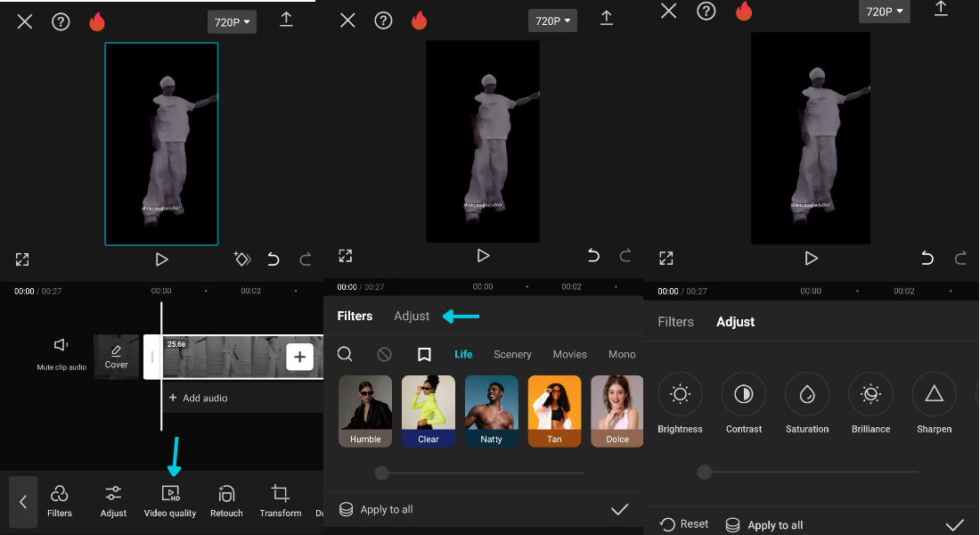The width and height of the screenshot is (980, 535).
Task: Apply the Dolce filter
Action: [x=617, y=411]
